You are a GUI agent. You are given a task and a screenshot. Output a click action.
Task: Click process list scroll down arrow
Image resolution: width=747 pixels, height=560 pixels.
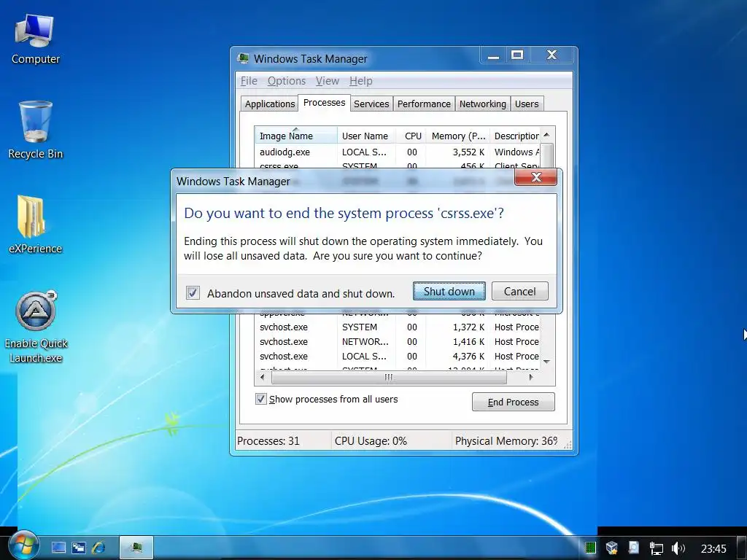[x=547, y=362]
